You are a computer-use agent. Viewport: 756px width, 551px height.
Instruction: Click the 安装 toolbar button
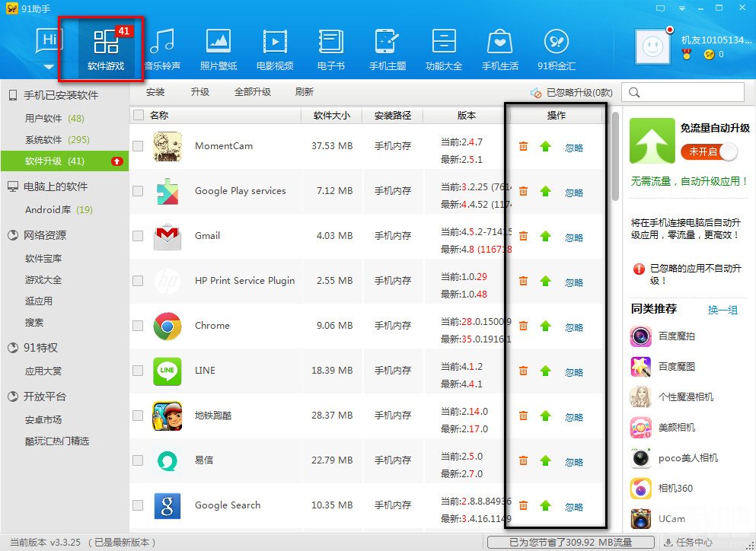point(155,91)
